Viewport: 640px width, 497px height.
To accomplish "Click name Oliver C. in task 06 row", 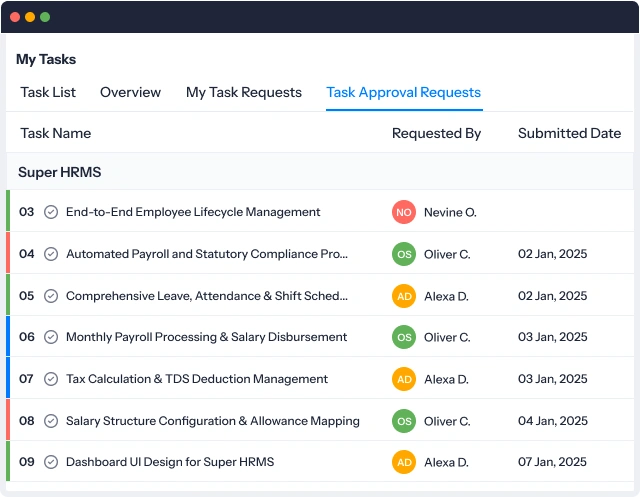I will pos(447,338).
